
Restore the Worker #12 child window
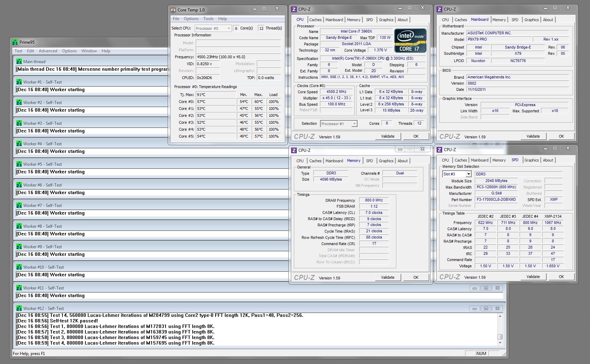click(486, 308)
